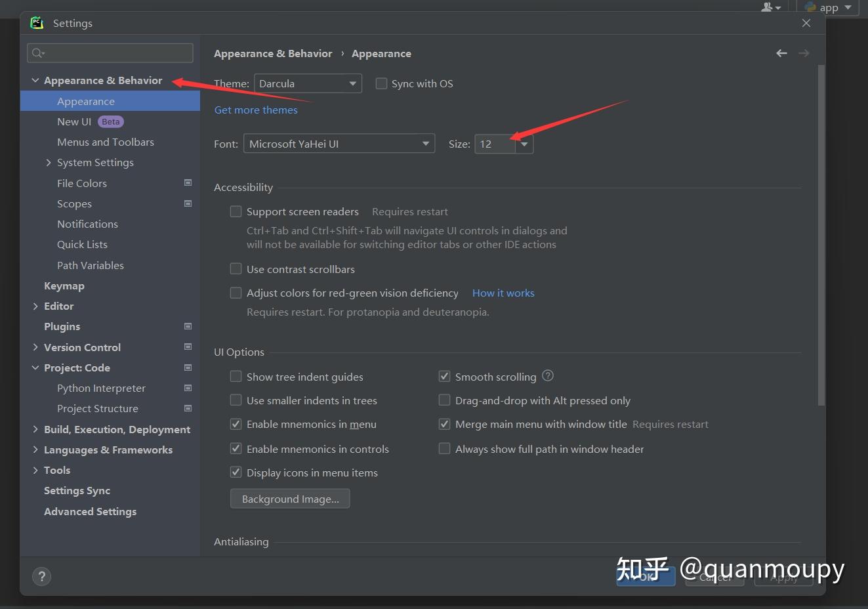Click the Size value field
The height and width of the screenshot is (609, 868).
pos(495,144)
